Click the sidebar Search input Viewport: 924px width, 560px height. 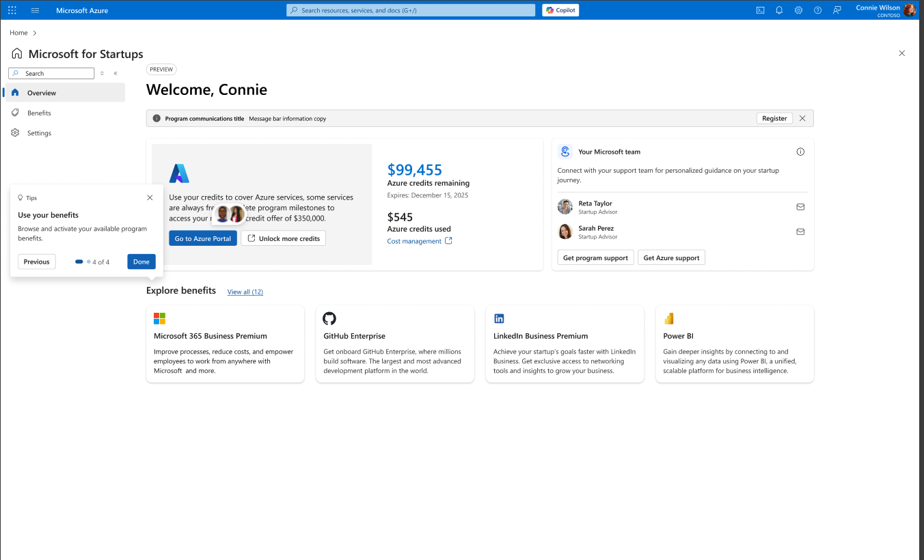[51, 73]
